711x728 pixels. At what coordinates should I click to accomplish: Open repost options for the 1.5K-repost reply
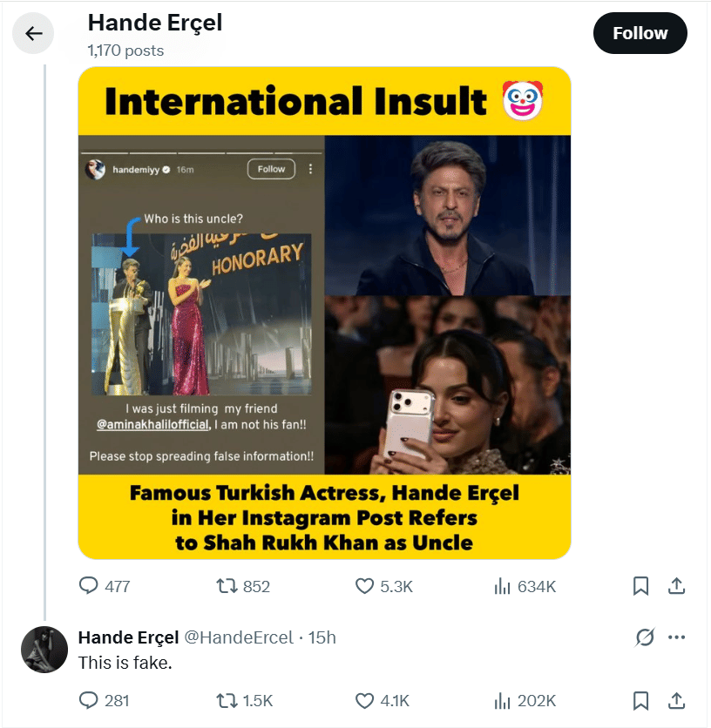(245, 700)
